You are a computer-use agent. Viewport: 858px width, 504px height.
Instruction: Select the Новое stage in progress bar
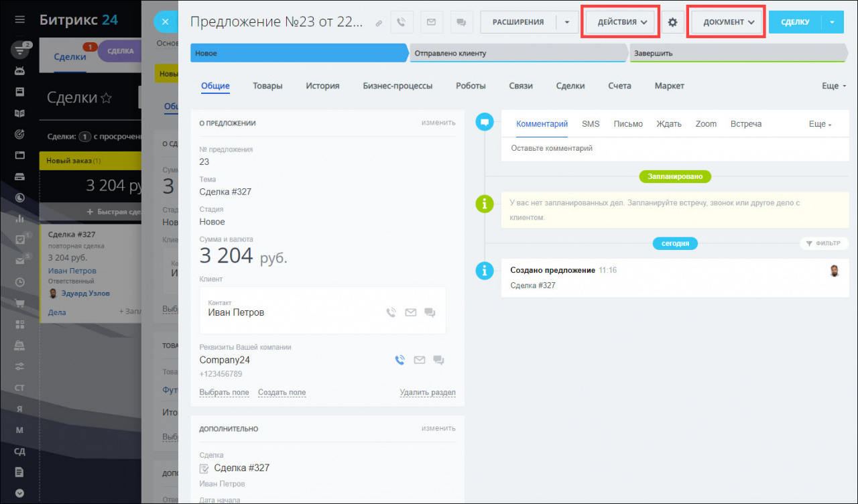[x=299, y=53]
